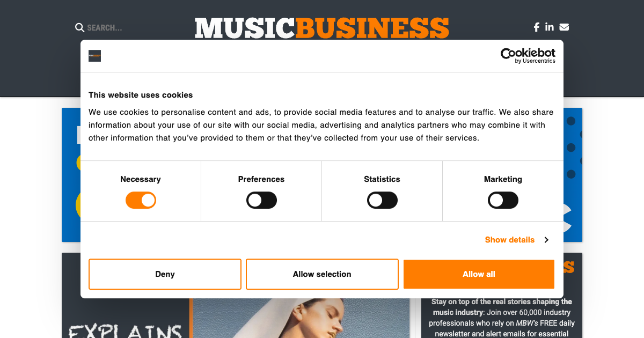Click the search magnifier icon

[x=79, y=27]
